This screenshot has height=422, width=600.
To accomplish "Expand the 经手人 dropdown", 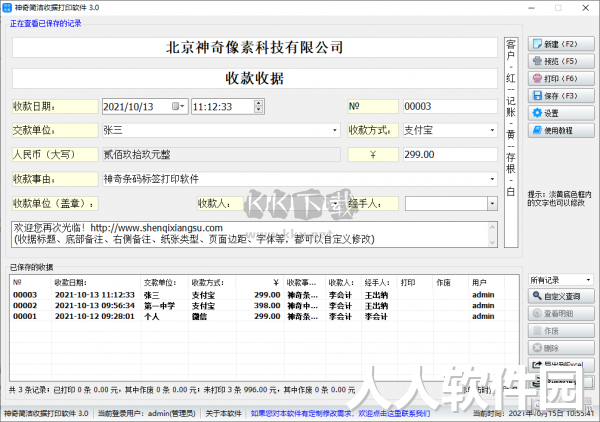I will point(492,203).
